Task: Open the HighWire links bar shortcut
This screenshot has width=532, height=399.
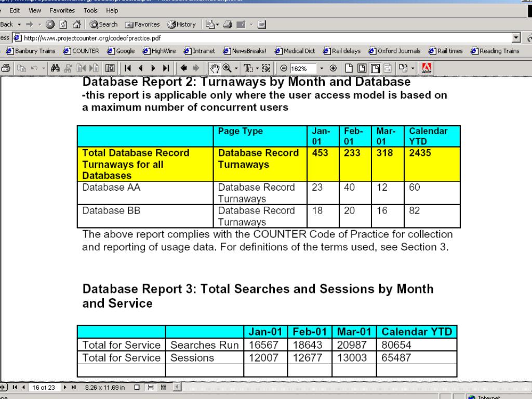Action: [x=159, y=51]
